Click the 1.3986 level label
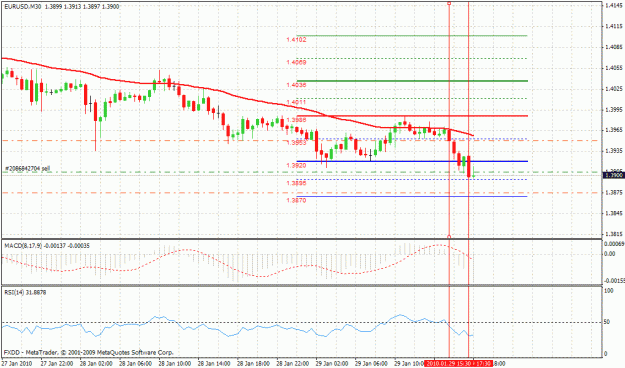This screenshot has height=368, width=625. click(x=296, y=120)
